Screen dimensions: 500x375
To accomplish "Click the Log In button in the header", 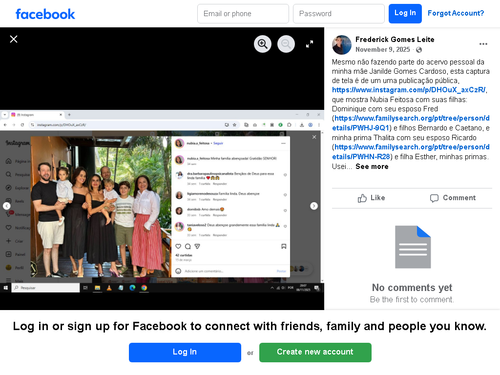I will pos(405,14).
